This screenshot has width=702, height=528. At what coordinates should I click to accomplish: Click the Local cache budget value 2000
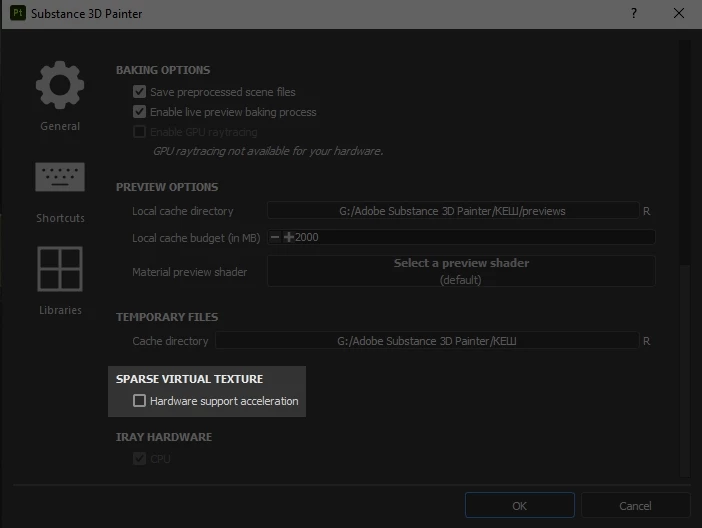pos(307,237)
